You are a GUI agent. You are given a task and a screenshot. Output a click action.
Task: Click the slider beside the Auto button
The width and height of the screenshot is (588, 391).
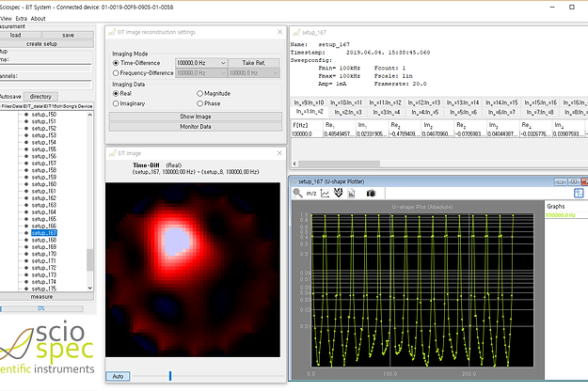pyautogui.click(x=170, y=376)
